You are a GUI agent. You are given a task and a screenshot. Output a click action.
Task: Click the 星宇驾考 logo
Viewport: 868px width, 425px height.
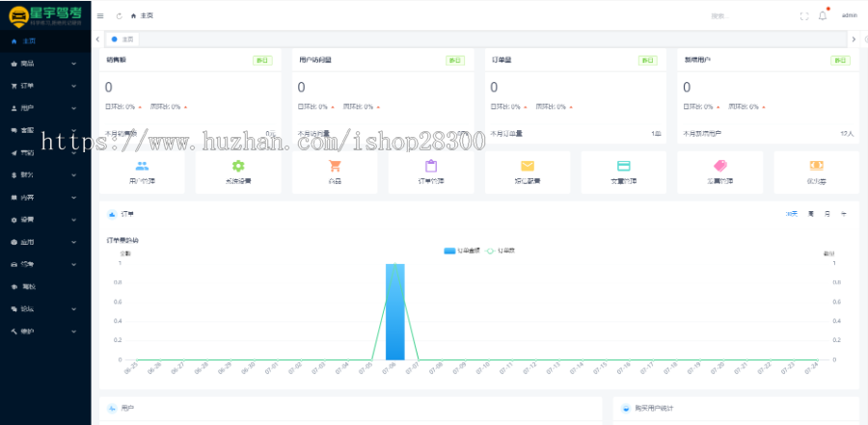click(45, 15)
